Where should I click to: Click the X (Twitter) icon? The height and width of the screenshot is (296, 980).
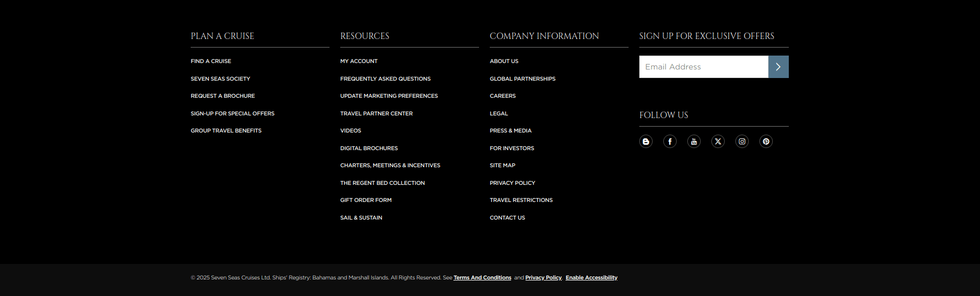point(718,142)
